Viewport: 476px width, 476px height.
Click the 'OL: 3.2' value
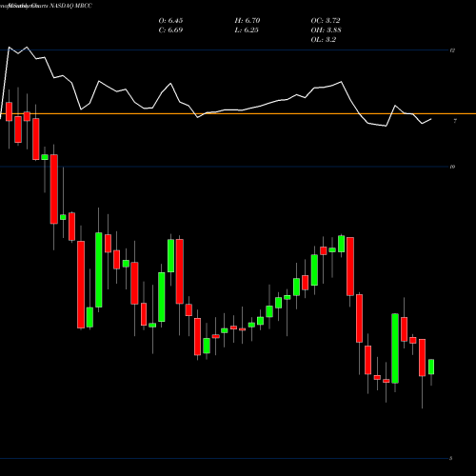point(324,40)
